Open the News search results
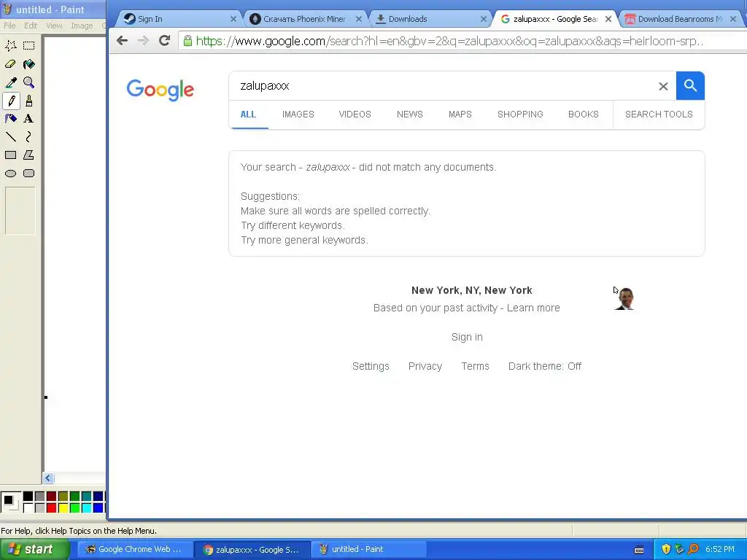The width and height of the screenshot is (747, 560). tap(410, 114)
